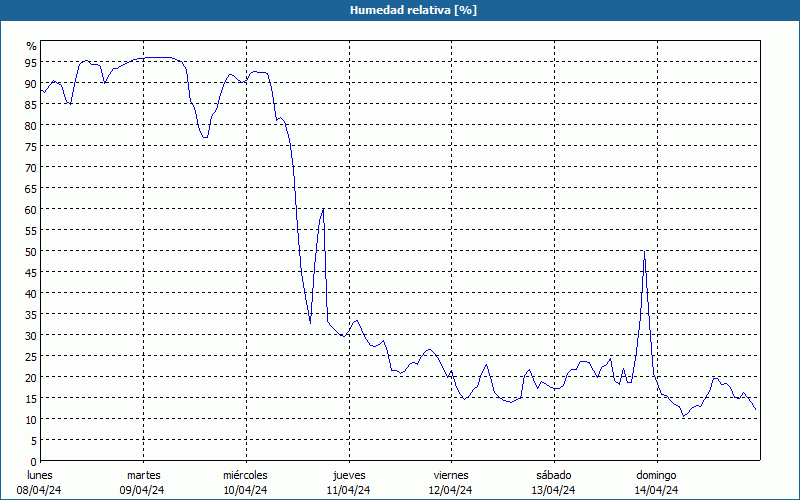Select the '40' y-axis label

[31, 293]
